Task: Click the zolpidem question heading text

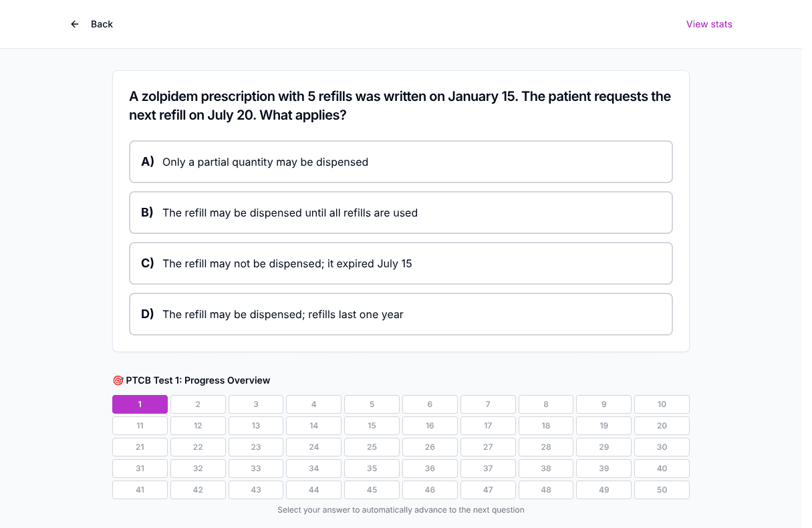Action: (400, 106)
